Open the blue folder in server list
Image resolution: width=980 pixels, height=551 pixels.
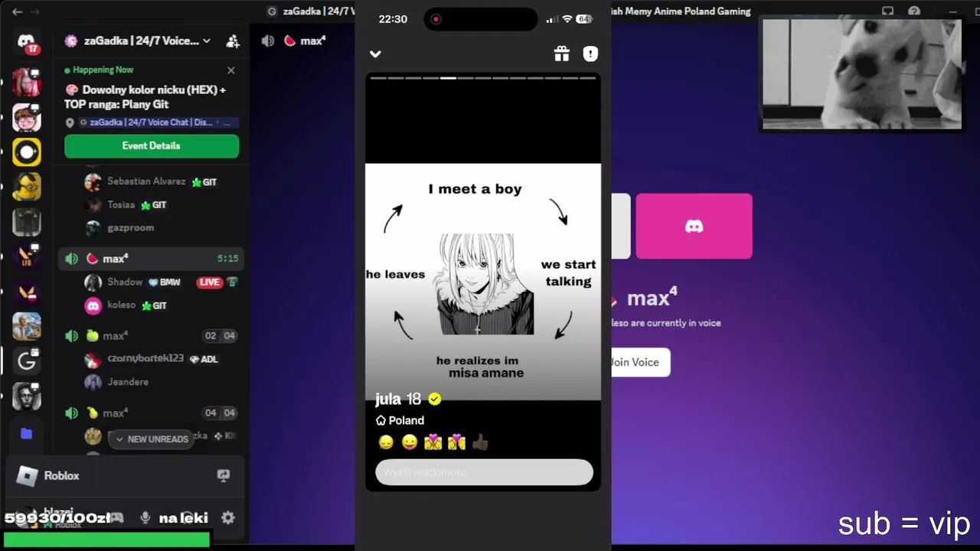point(27,434)
